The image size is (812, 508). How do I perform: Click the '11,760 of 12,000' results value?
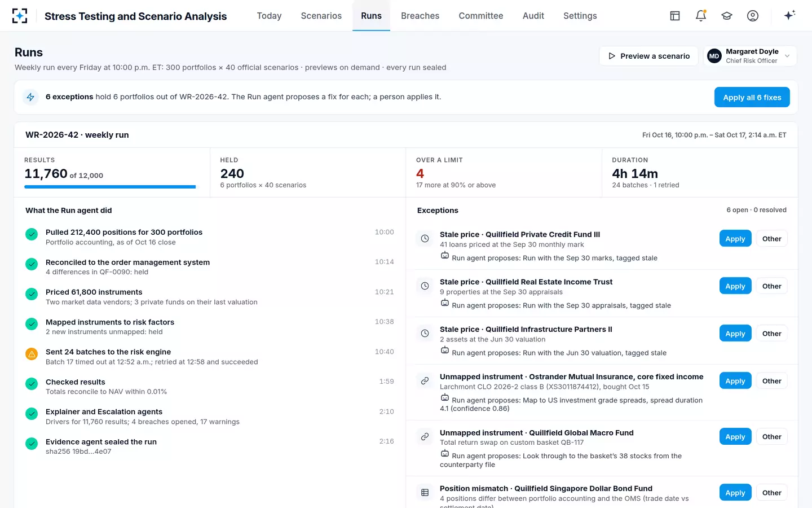pyautogui.click(x=64, y=174)
